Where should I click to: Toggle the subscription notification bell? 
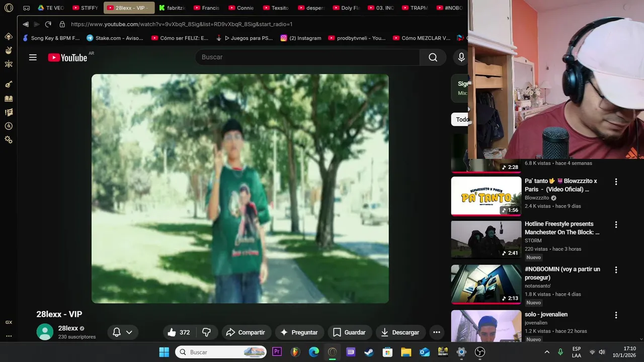(x=117, y=332)
